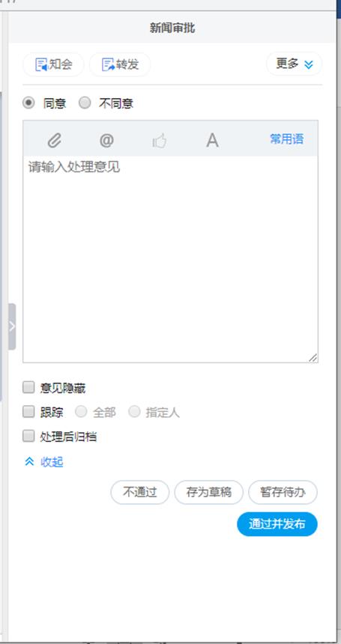The height and width of the screenshot is (644, 341).
Task: Click the double-chevron icon beside 更多
Action: pos(309,64)
